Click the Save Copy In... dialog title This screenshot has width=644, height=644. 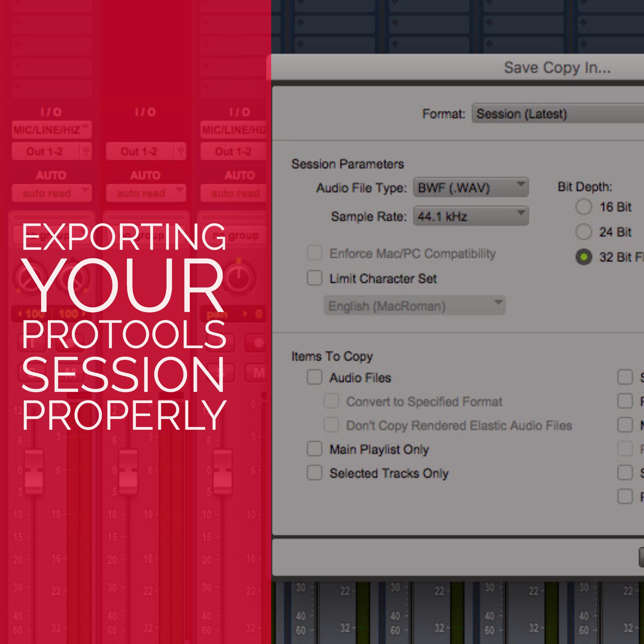point(557,67)
